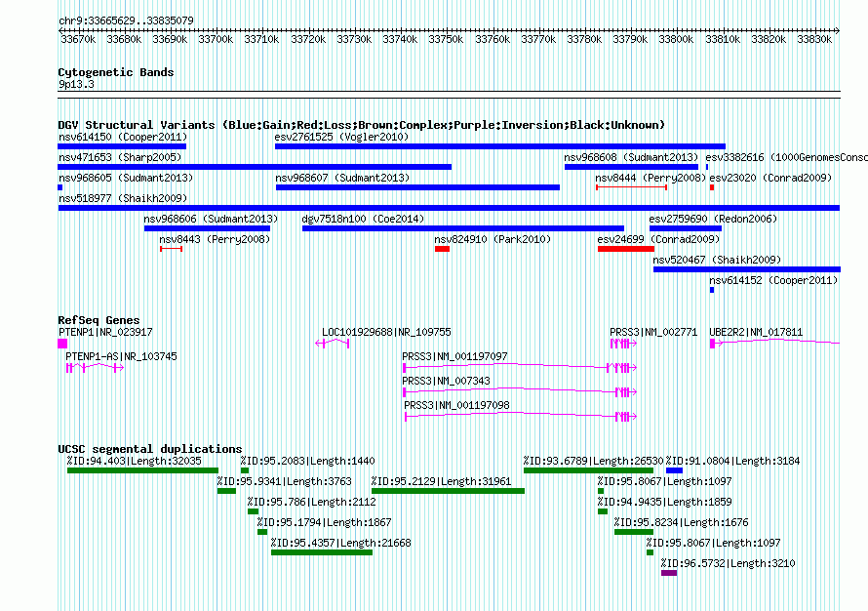Viewport: 868px width, 611px height.
Task: Click %ID:95.9341|Length:3763 duplication label
Action: (285, 481)
